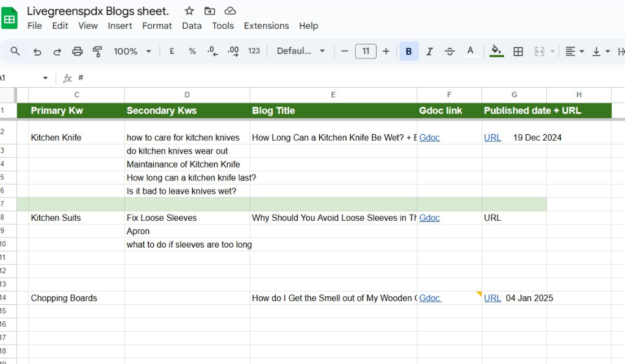Undo the last action
The width and height of the screenshot is (625, 364).
37,51
